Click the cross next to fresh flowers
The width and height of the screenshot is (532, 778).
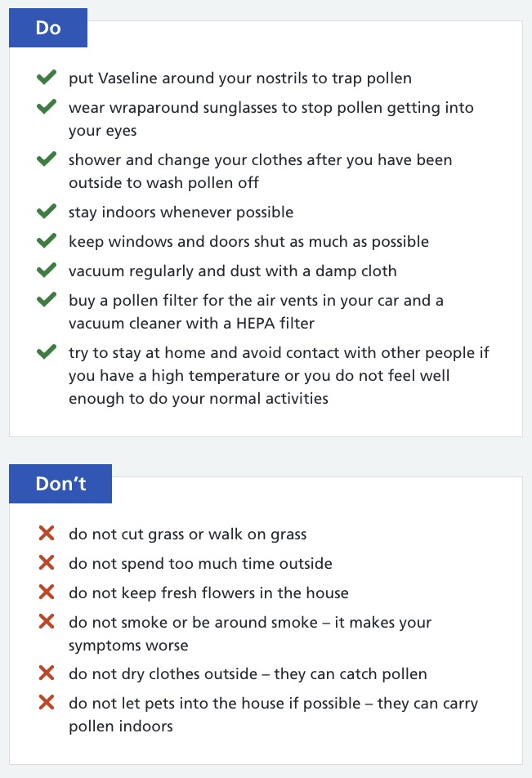click(46, 592)
